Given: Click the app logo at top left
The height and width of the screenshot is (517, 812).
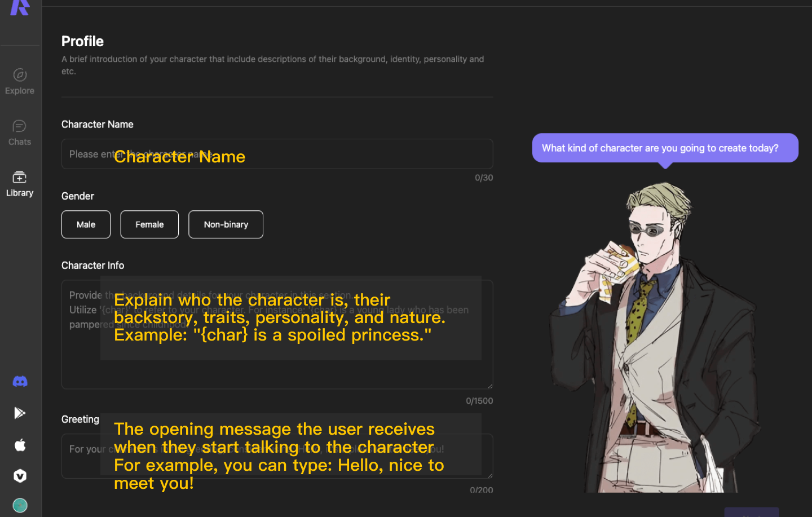Looking at the screenshot, I should coord(20,7).
